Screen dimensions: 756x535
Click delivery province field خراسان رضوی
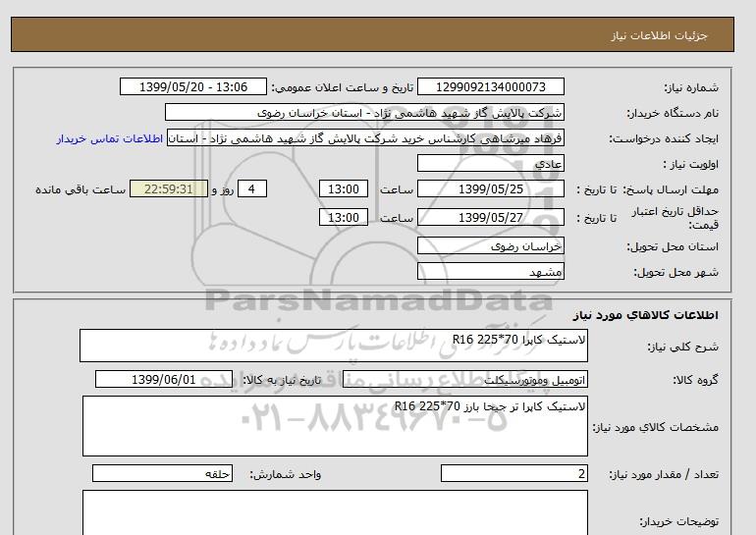491,246
